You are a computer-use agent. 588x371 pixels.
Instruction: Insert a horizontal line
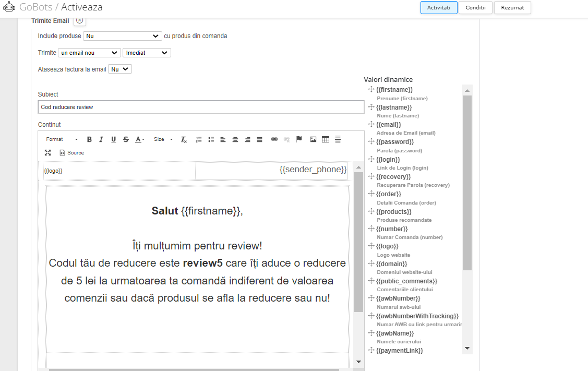(338, 139)
